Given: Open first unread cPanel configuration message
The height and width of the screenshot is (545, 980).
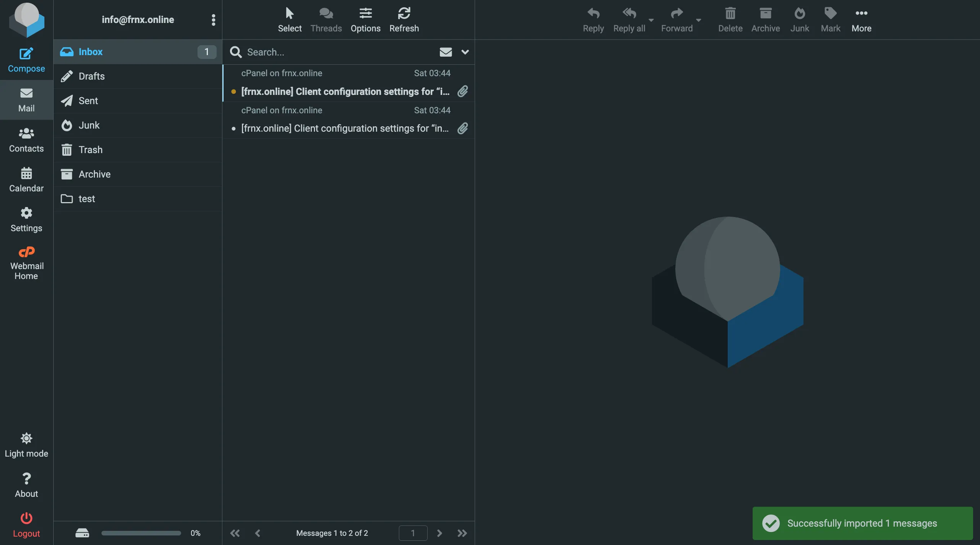Looking at the screenshot, I should coord(345,91).
